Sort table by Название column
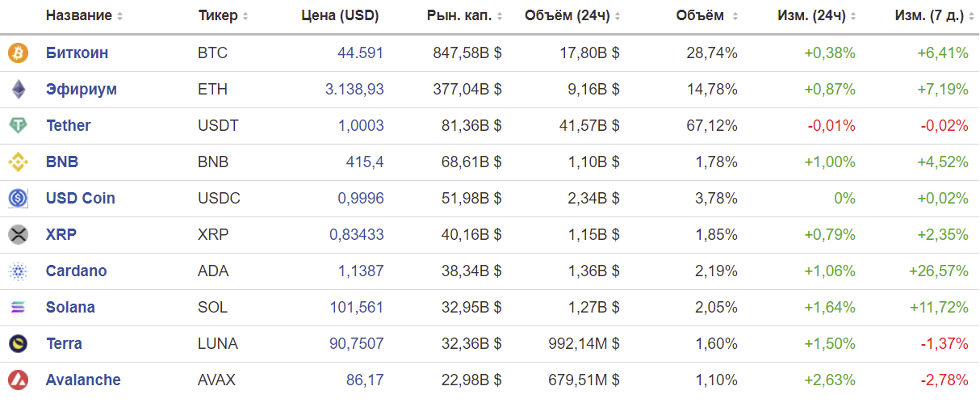Viewport: 980px width, 403px height. coord(84,15)
